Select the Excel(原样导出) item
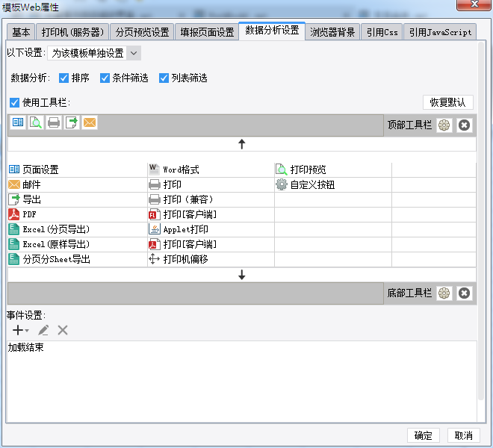The width and height of the screenshot is (493, 448). click(x=78, y=244)
